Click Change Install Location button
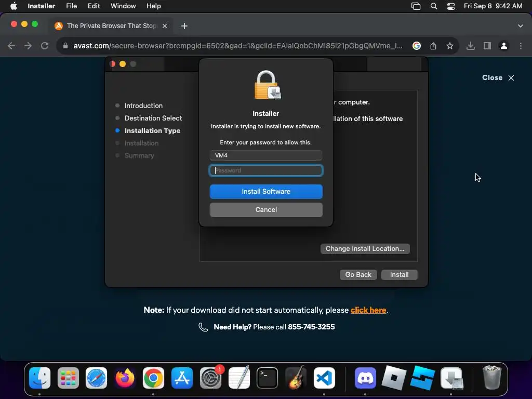 point(365,249)
